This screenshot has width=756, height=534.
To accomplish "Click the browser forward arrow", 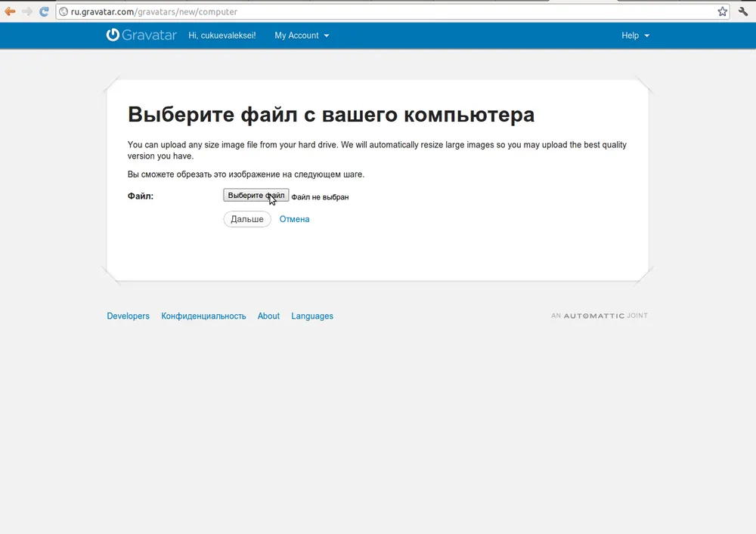I will tap(27, 12).
